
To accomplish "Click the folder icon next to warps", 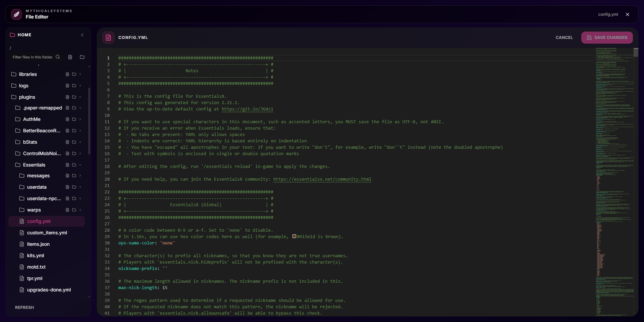I will 74,210.
